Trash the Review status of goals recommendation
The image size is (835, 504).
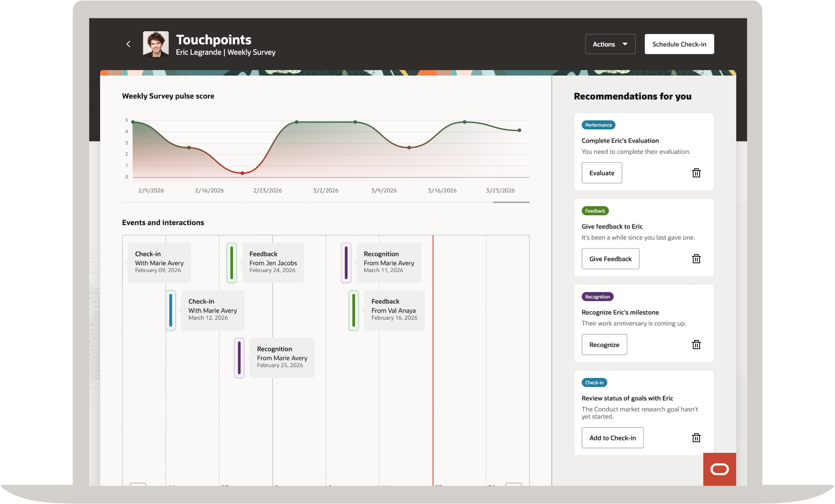click(x=696, y=438)
